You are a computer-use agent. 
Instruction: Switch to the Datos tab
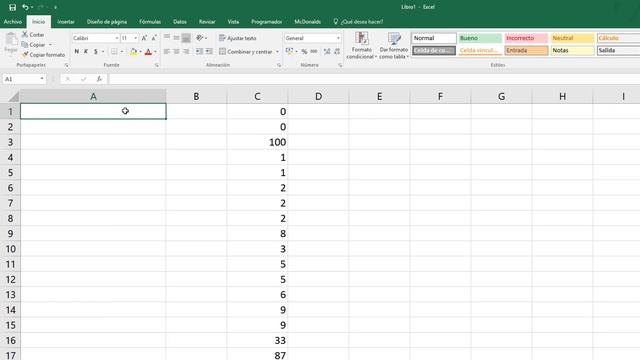point(180,22)
